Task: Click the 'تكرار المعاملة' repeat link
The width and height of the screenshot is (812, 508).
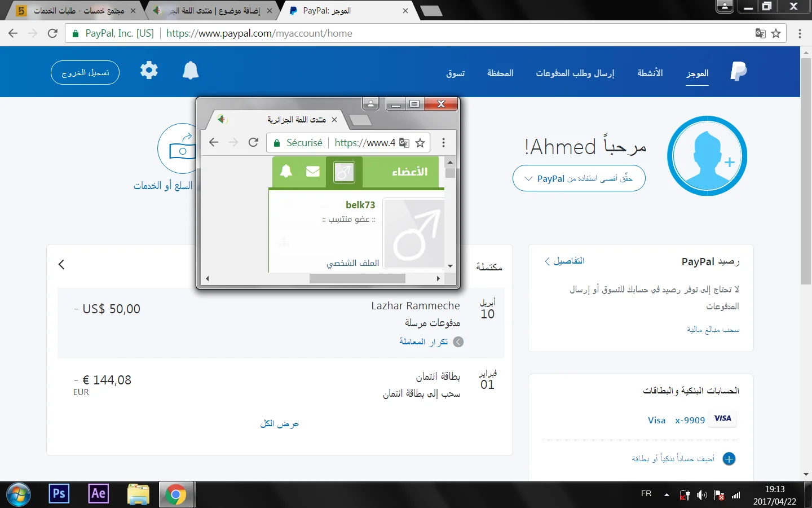Action: 423,341
